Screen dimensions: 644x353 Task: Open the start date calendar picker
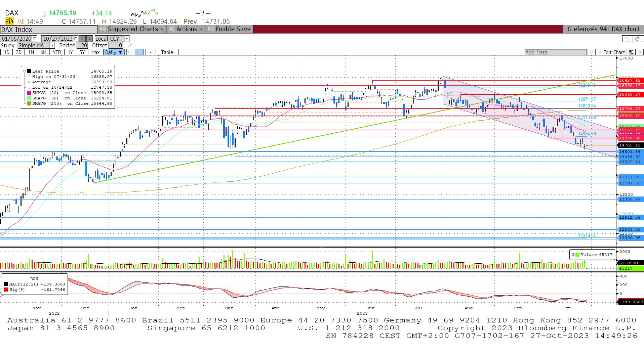[x=35, y=39]
